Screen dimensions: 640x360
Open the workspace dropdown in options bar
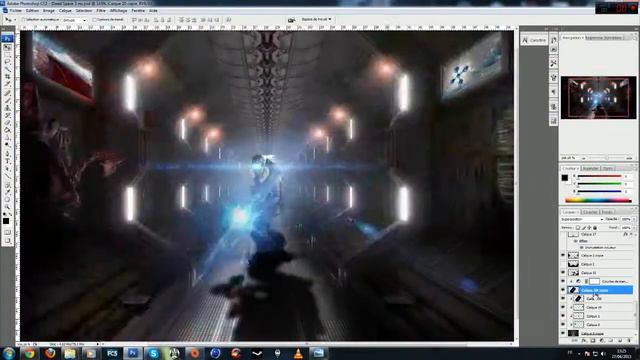coord(317,19)
